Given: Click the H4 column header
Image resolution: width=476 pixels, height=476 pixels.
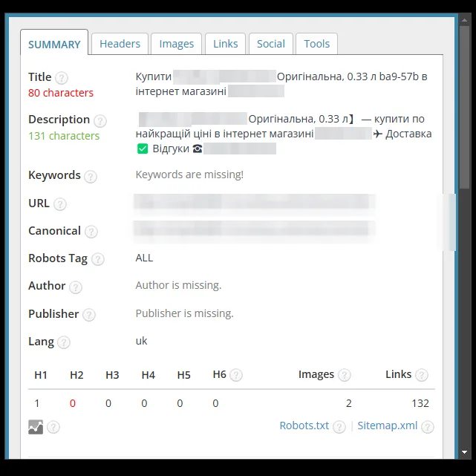Looking at the screenshot, I should (x=148, y=375).
